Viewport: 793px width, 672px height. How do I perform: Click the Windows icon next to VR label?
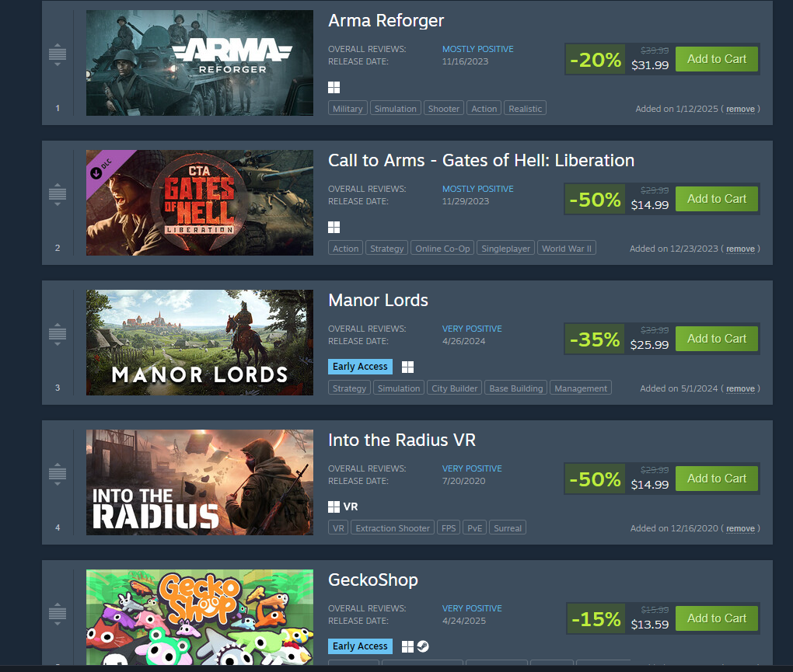334,507
